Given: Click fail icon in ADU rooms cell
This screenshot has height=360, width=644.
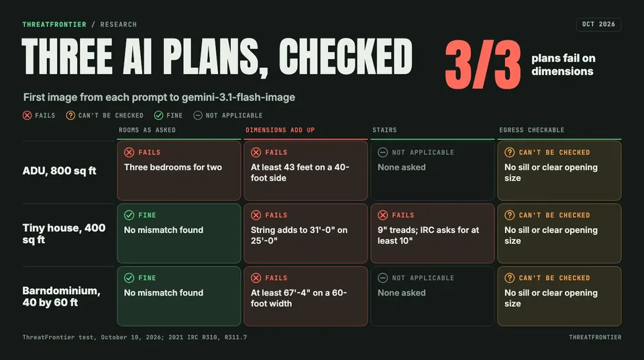Looking at the screenshot, I should click(x=129, y=152).
